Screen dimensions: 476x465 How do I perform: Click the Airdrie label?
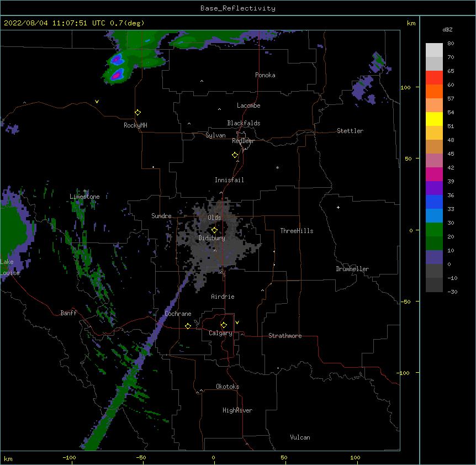[x=223, y=297]
